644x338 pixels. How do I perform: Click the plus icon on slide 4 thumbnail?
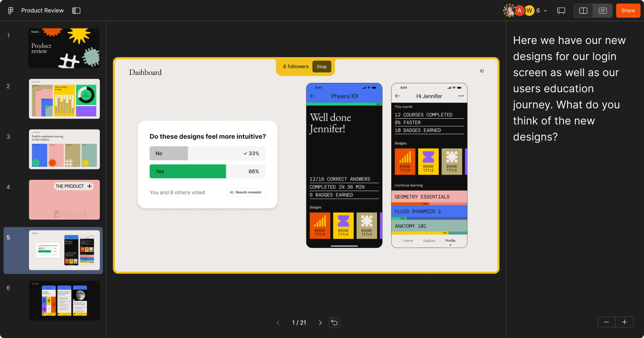pyautogui.click(x=90, y=186)
